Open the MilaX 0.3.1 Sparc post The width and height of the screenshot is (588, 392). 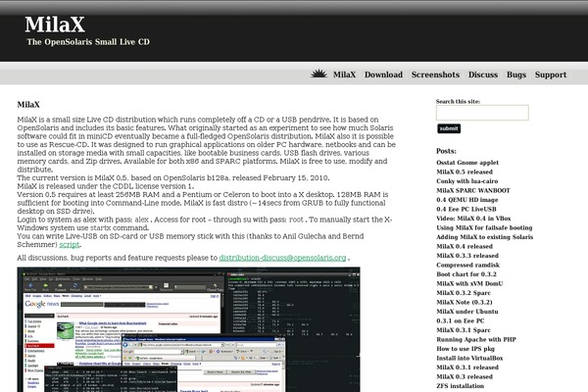464,330
